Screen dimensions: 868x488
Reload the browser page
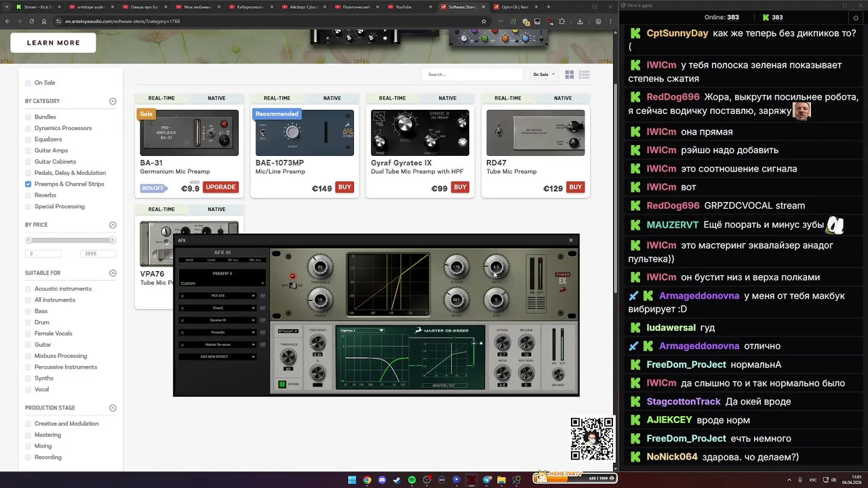(x=31, y=21)
